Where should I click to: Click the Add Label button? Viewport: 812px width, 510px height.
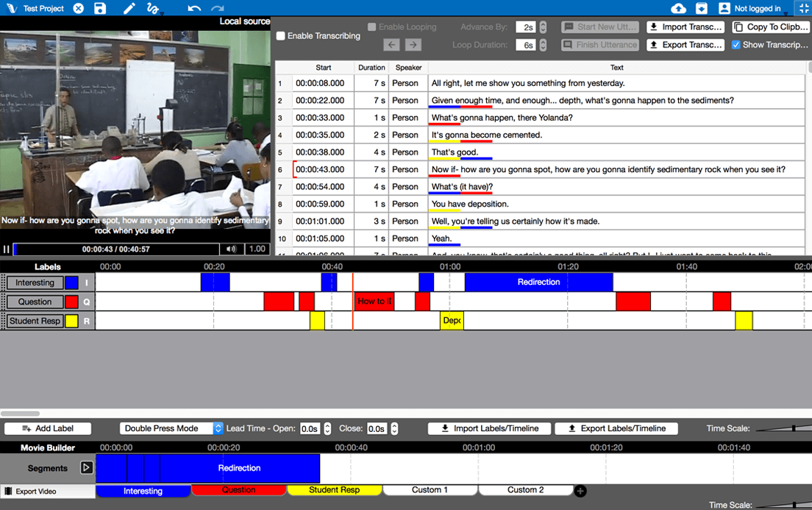tap(48, 428)
